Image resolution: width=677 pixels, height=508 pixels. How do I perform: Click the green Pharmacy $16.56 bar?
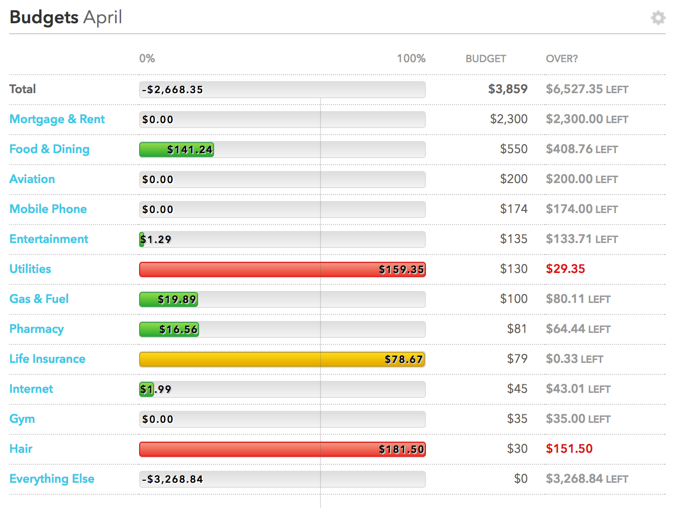(169, 329)
